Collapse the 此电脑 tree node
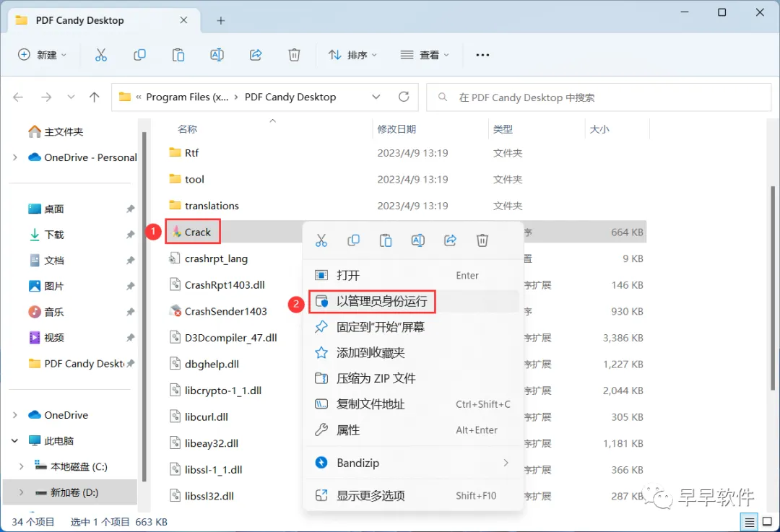Screen dimensions: 780x532 [x=15, y=440]
